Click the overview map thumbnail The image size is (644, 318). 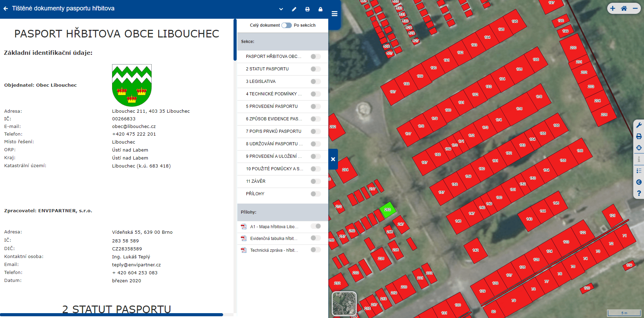coord(344,303)
